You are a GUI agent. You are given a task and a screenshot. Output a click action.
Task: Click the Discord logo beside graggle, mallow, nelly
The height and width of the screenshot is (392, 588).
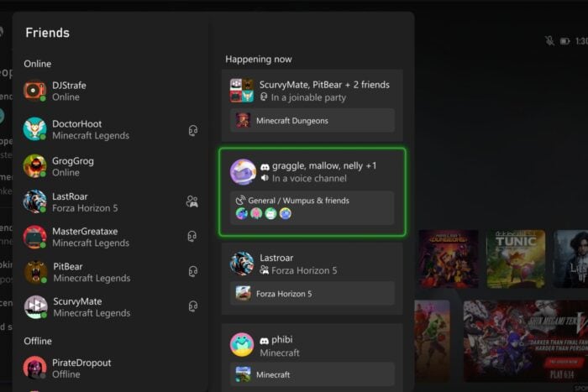[x=265, y=167]
